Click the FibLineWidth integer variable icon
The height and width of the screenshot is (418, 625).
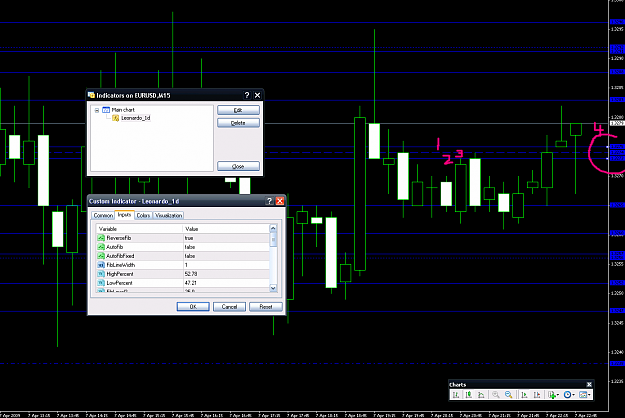tap(101, 265)
